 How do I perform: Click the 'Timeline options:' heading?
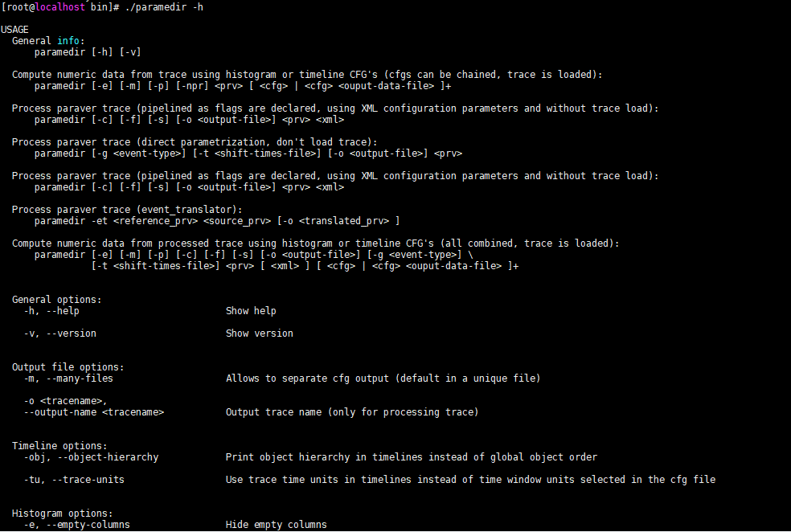(59, 446)
